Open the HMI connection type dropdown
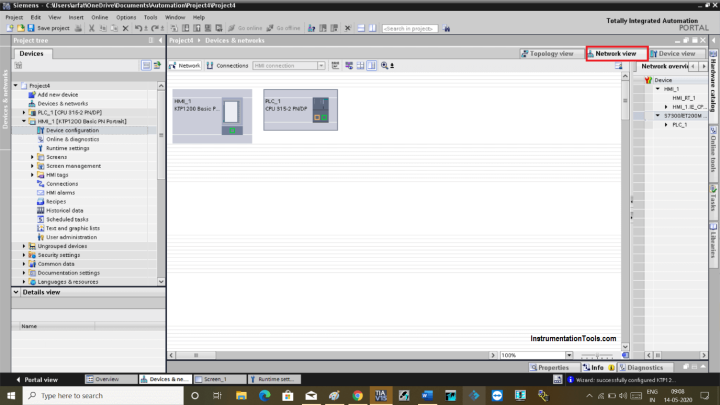The image size is (720, 405). [x=319, y=65]
